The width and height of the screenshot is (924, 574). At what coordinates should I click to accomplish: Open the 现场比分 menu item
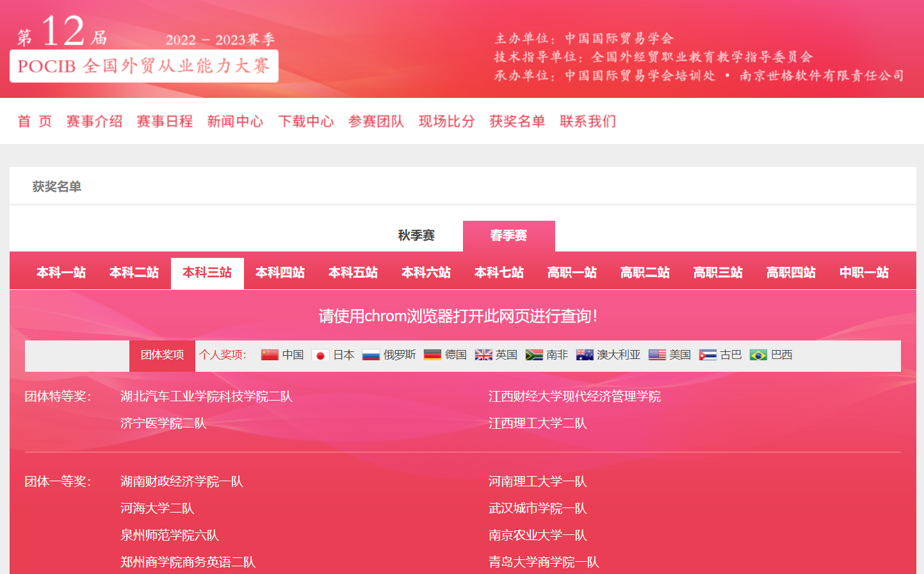click(x=446, y=121)
